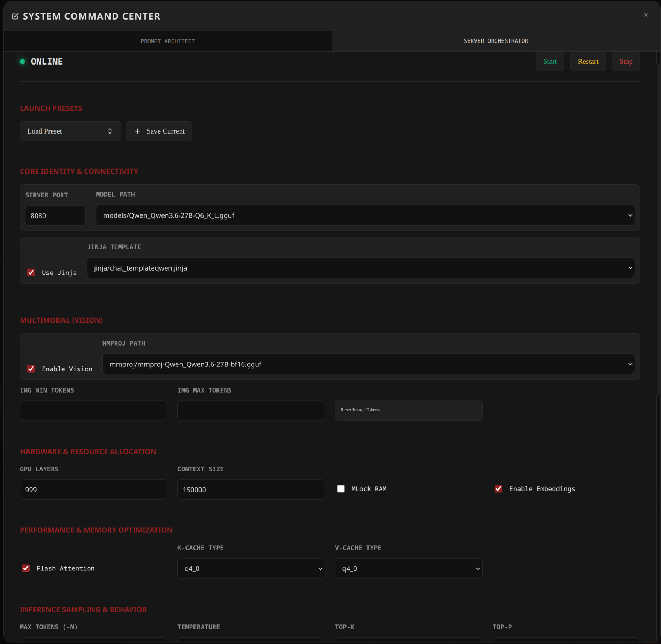
Task: Click the Img Max Tokens field
Action: point(251,410)
